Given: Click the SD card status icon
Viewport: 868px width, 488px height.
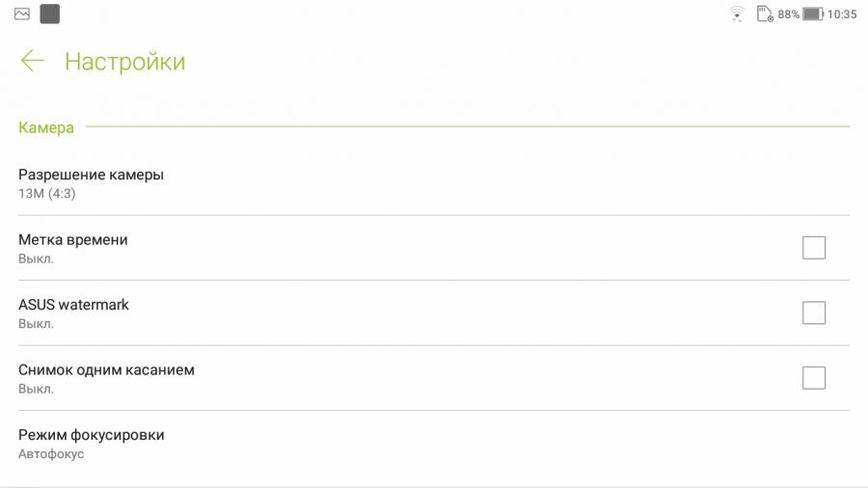Looking at the screenshot, I should point(765,14).
